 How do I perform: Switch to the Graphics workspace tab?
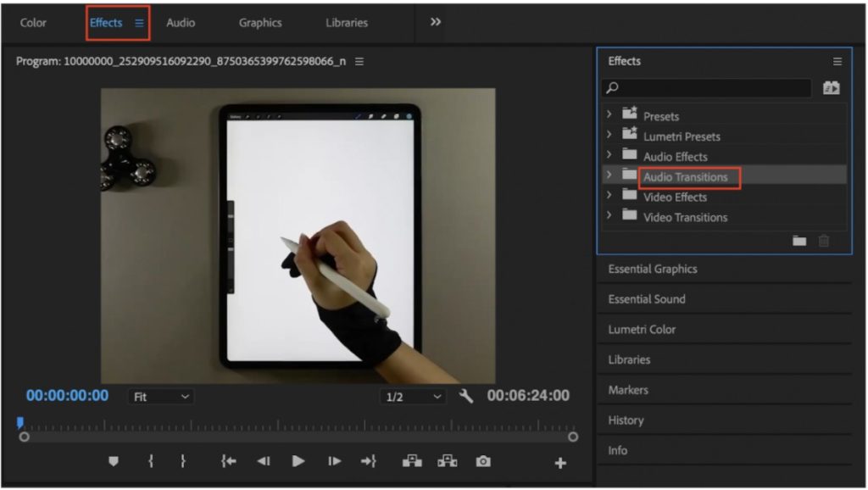[259, 23]
